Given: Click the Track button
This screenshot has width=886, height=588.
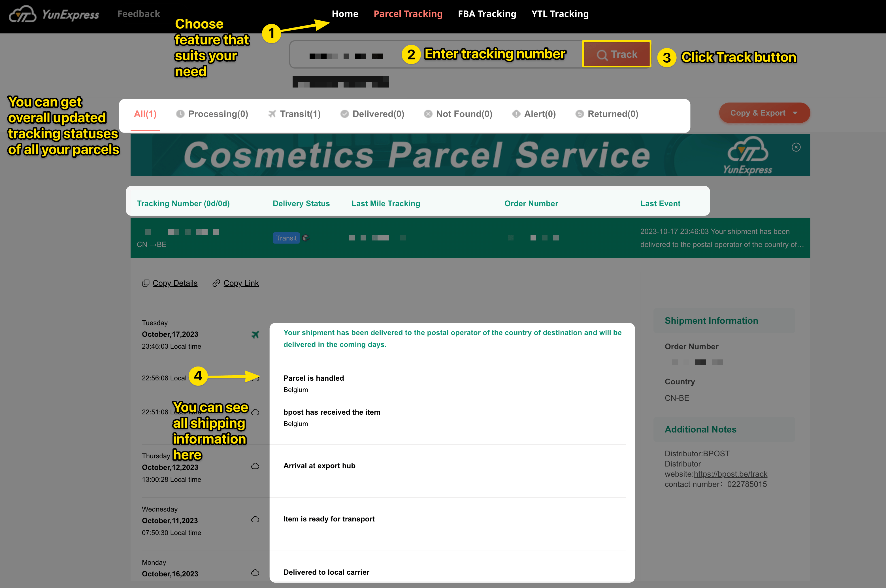Looking at the screenshot, I should point(617,54).
